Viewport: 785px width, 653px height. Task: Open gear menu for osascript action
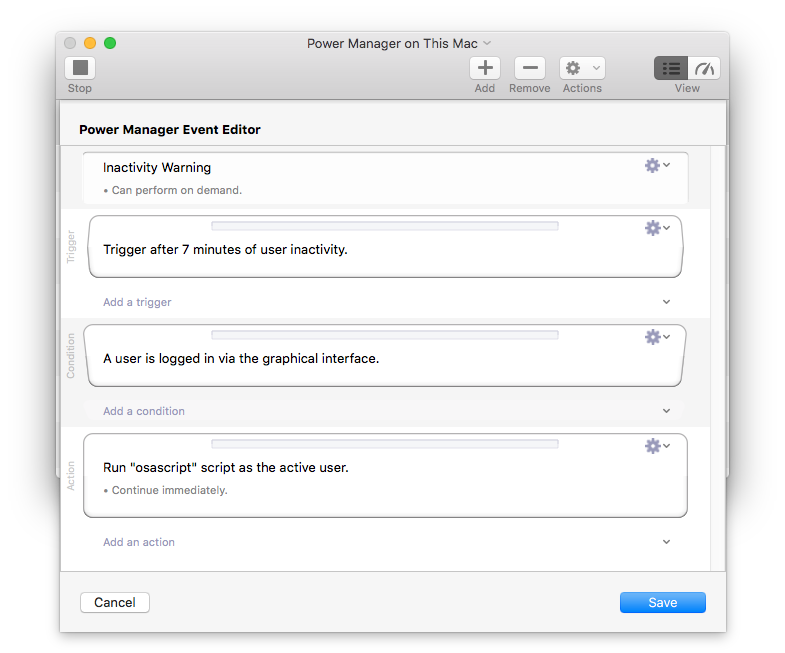click(x=657, y=446)
